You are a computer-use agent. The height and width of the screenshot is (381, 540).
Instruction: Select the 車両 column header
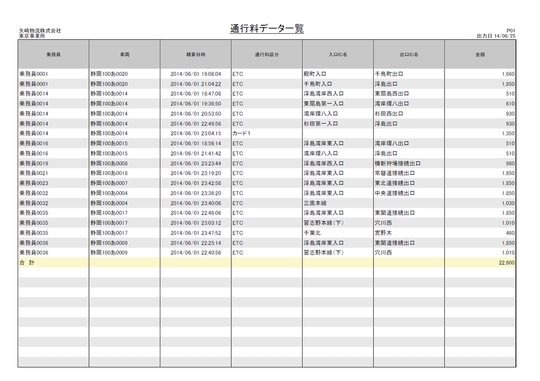pos(125,54)
